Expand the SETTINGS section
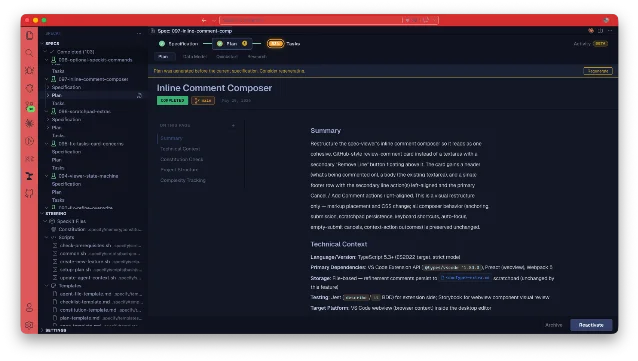The image size is (638, 361). tap(42, 330)
